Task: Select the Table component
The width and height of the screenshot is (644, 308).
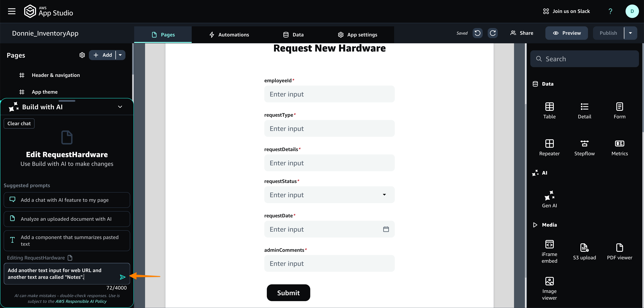Action: 549,110
